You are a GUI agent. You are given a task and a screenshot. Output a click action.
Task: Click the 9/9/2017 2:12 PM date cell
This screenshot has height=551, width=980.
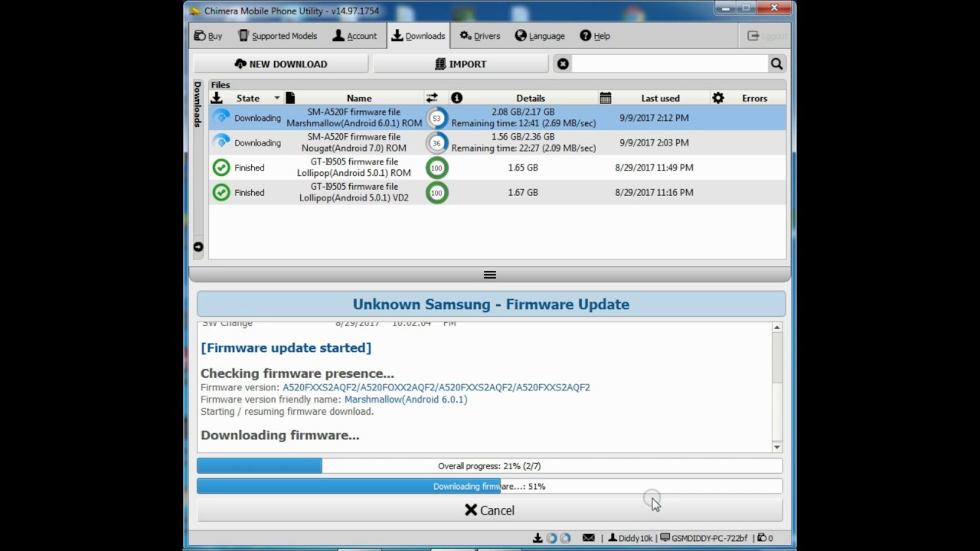pos(654,118)
